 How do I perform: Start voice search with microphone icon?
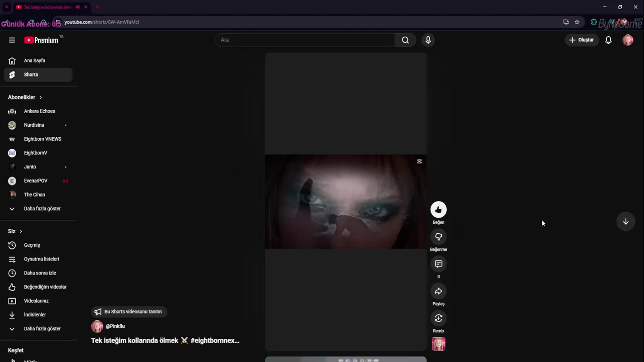pos(428,40)
